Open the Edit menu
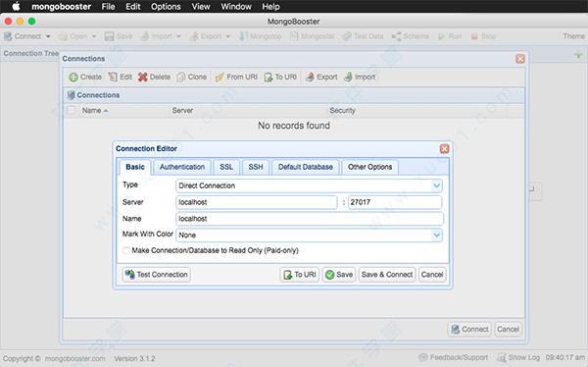The height and width of the screenshot is (367, 588). coord(132,7)
